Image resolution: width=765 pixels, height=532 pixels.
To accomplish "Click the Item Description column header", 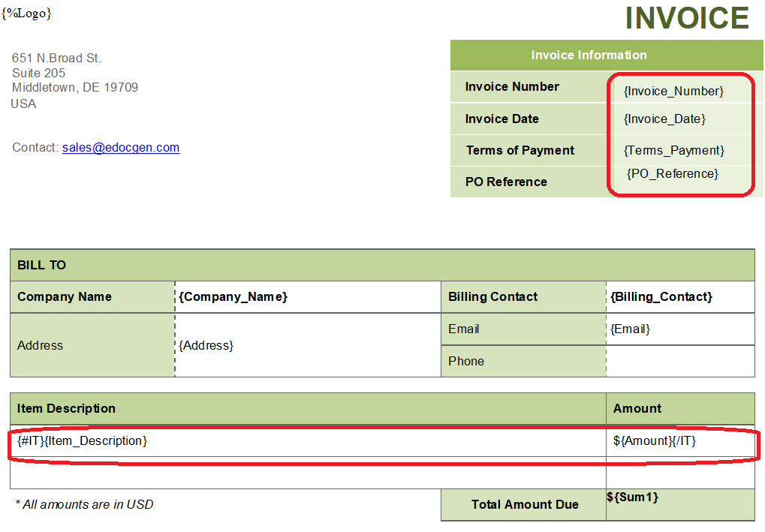I will click(66, 409).
